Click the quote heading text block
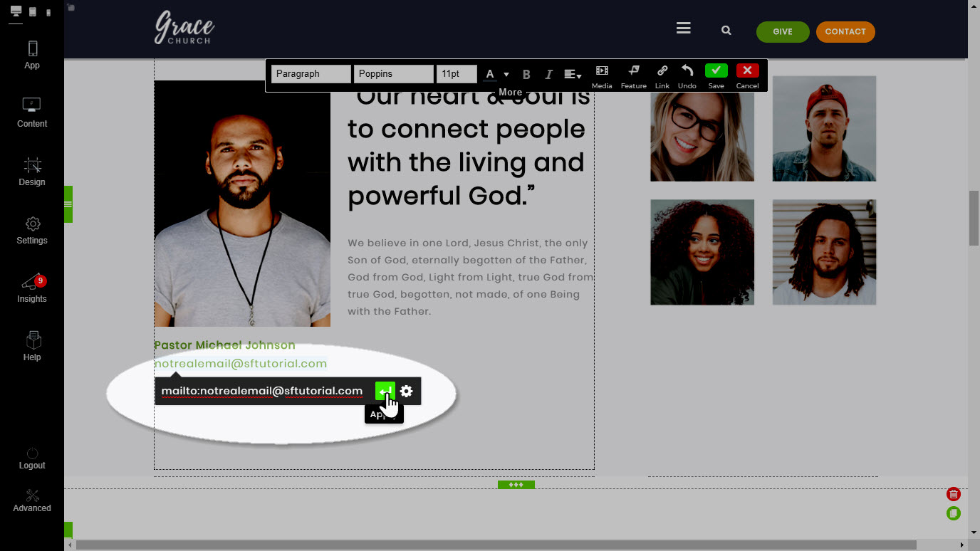This screenshot has height=551, width=980. [469, 147]
